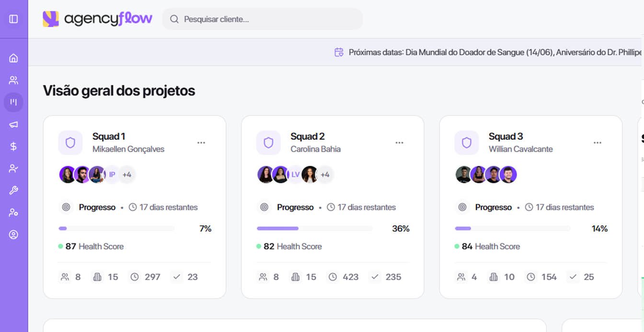Open the dollar finance icon
Image resolution: width=644 pixels, height=332 pixels.
tap(13, 146)
